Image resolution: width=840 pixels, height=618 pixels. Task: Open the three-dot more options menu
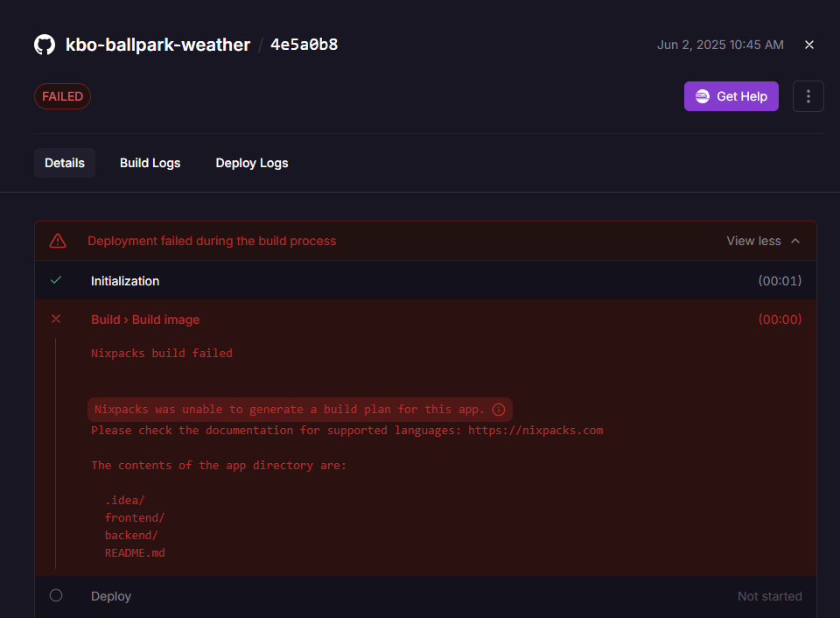point(808,96)
